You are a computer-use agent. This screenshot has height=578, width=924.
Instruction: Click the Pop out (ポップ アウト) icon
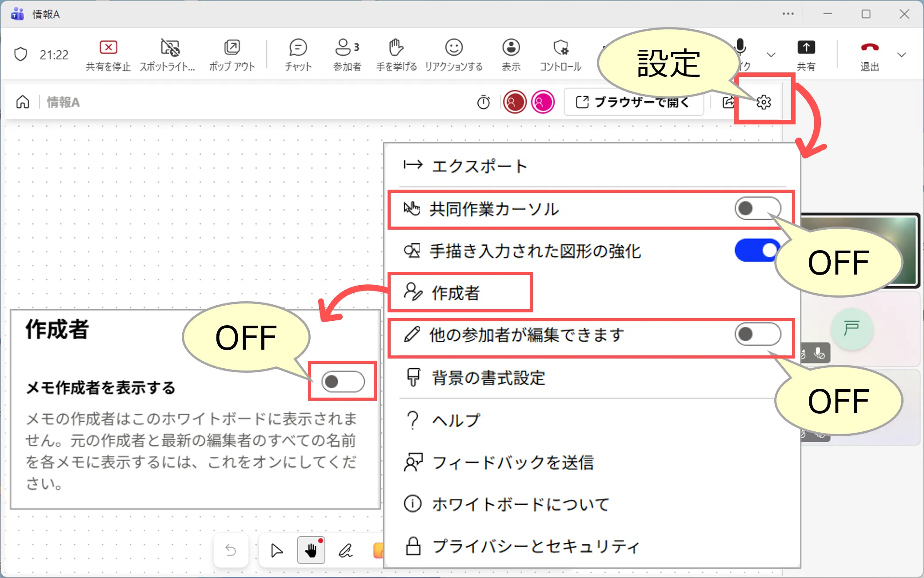pyautogui.click(x=232, y=48)
